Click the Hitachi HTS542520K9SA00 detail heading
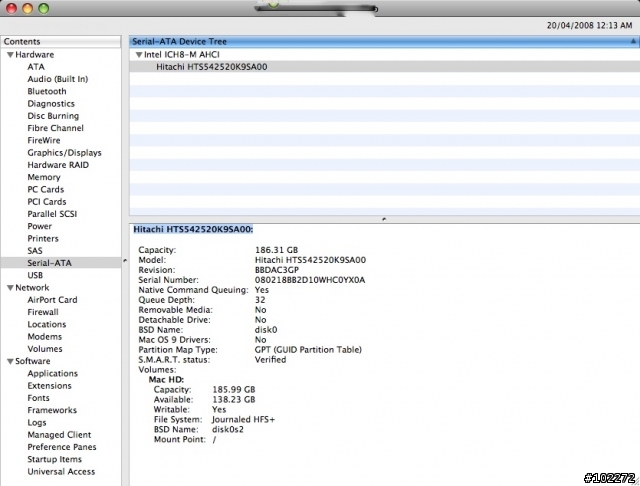 click(x=193, y=229)
